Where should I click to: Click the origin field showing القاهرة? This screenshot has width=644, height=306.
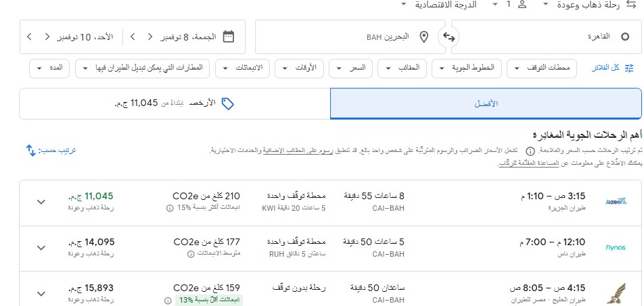click(546, 36)
